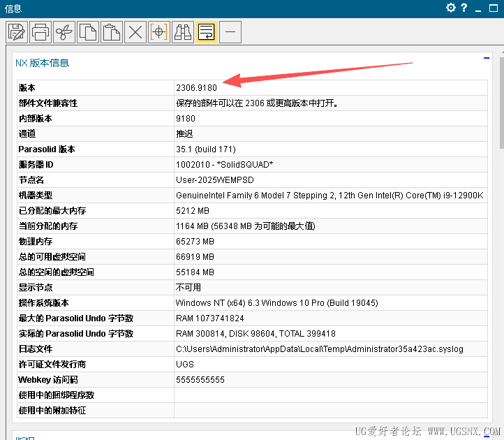504x440 pixels.
Task: Select RAM 300814, DISK 98604 value
Action: [x=255, y=334]
